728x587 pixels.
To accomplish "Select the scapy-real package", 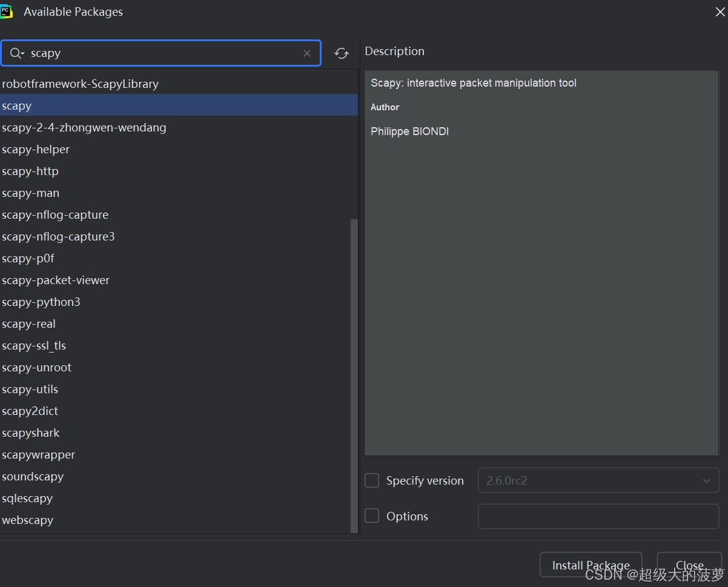I will pyautogui.click(x=175, y=323).
